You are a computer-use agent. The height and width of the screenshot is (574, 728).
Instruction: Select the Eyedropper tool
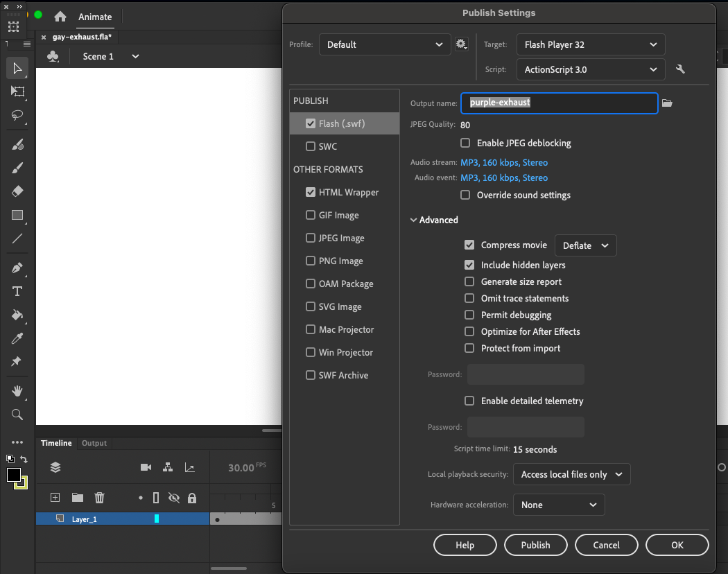coord(17,338)
